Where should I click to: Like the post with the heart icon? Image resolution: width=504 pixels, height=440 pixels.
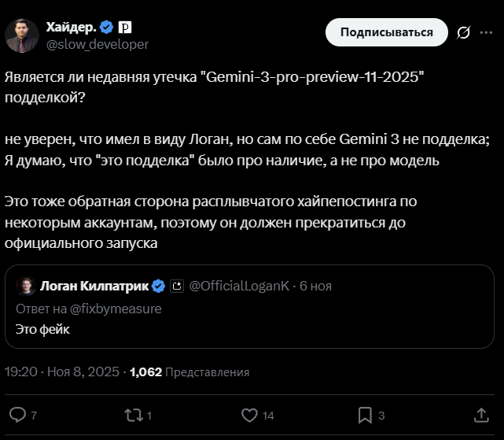pyautogui.click(x=249, y=414)
